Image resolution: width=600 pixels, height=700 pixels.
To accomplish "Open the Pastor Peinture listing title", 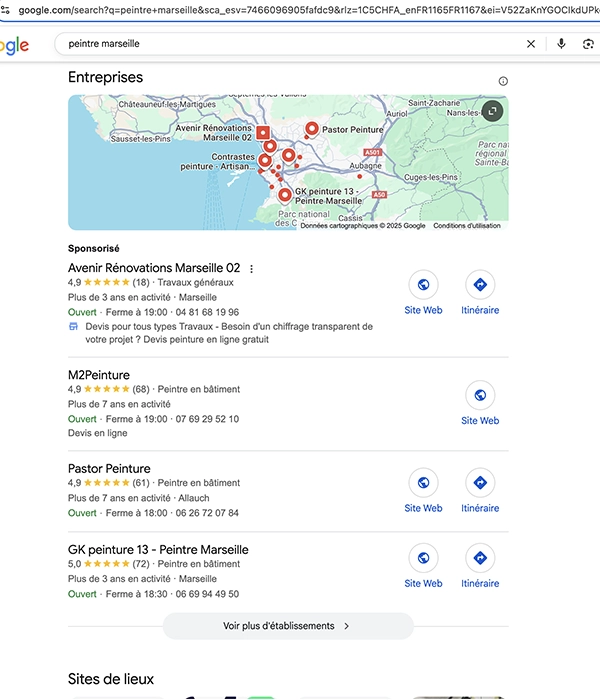I will click(x=109, y=469).
